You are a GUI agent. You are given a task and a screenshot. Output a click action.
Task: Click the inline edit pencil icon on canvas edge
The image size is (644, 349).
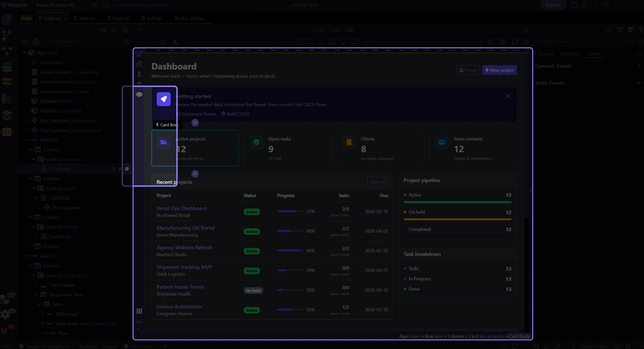[139, 54]
